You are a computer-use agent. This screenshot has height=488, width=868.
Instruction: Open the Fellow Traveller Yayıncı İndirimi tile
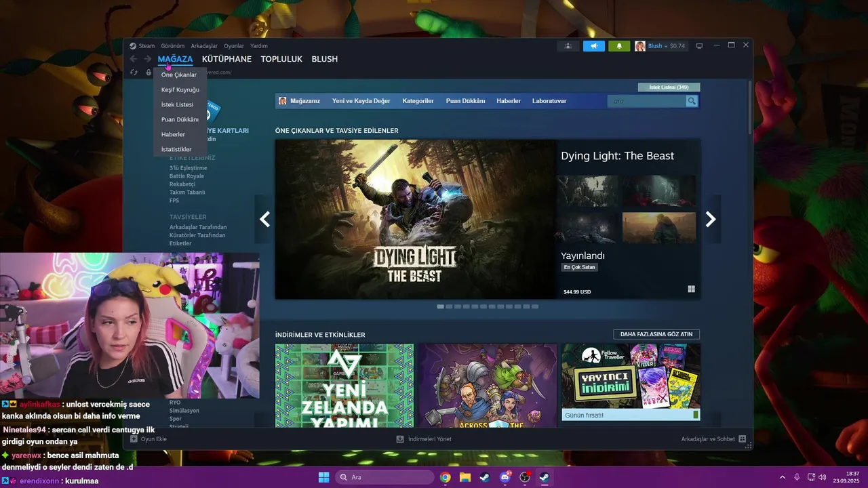631,382
